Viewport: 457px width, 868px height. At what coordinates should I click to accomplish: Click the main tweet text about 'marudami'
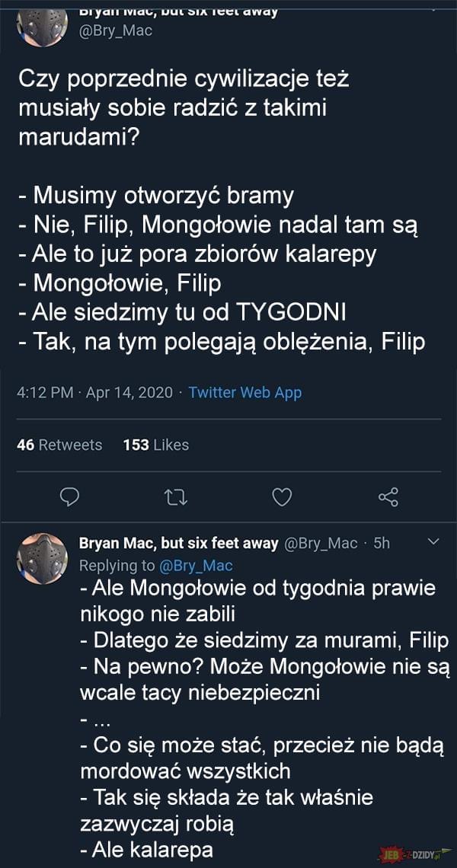[x=184, y=109]
